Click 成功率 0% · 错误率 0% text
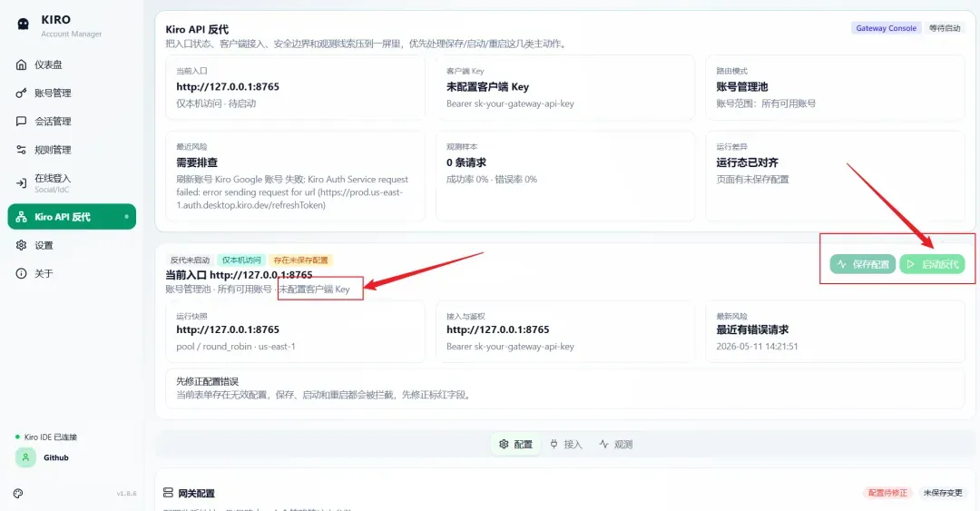Image resolution: width=980 pixels, height=511 pixels. click(x=491, y=180)
